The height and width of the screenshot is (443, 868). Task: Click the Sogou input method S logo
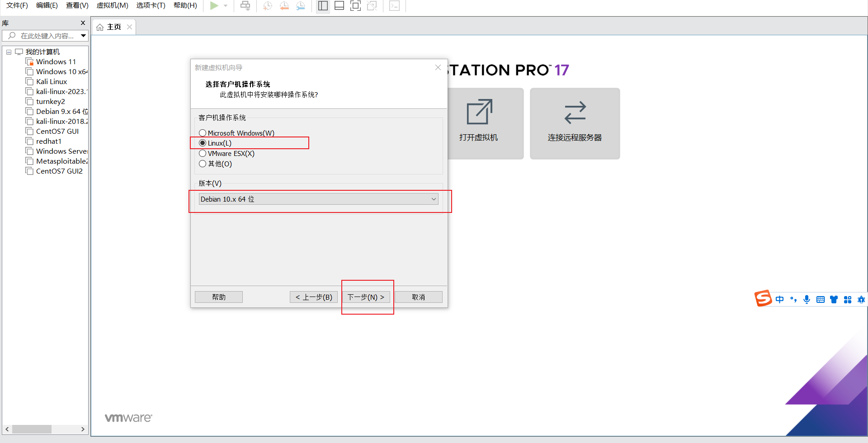[763, 298]
